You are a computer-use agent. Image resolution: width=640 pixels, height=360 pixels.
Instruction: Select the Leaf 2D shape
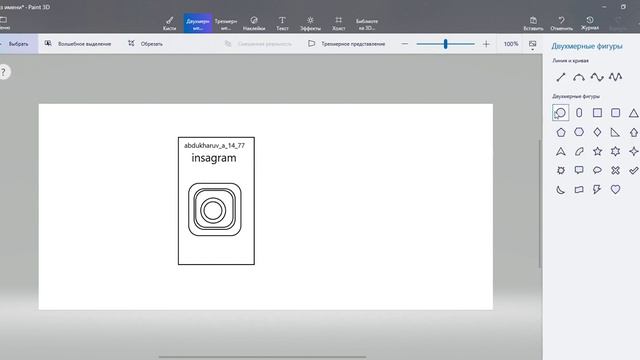click(x=579, y=151)
